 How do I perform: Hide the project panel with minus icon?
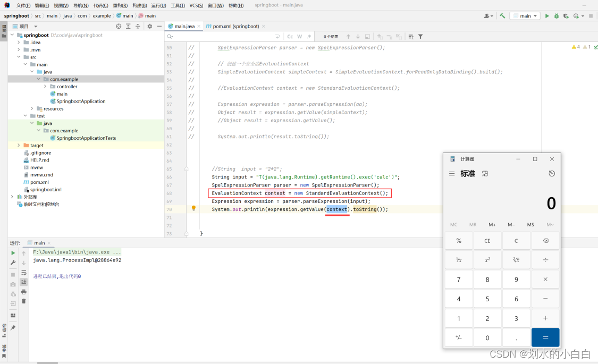(x=159, y=26)
